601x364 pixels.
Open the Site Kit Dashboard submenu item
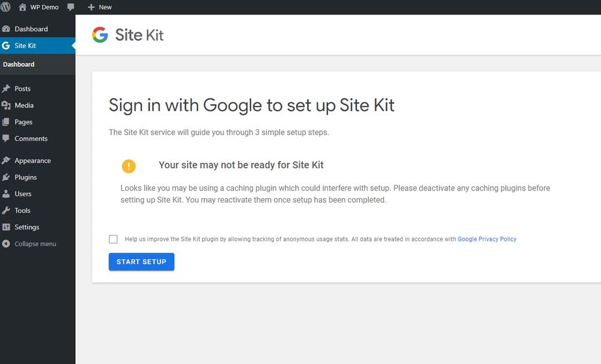pyautogui.click(x=19, y=64)
